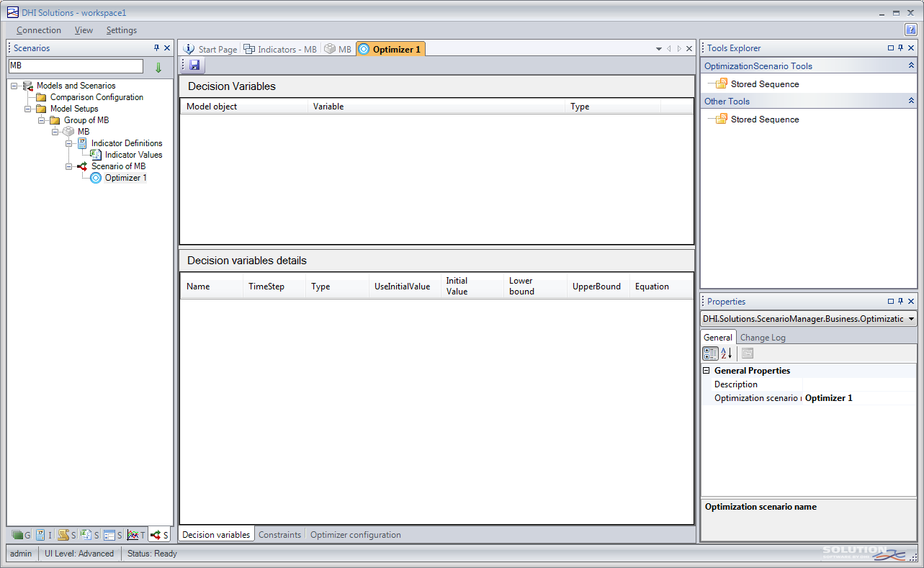
Task: Switch to the Indicators - MB tab
Action: [280, 49]
